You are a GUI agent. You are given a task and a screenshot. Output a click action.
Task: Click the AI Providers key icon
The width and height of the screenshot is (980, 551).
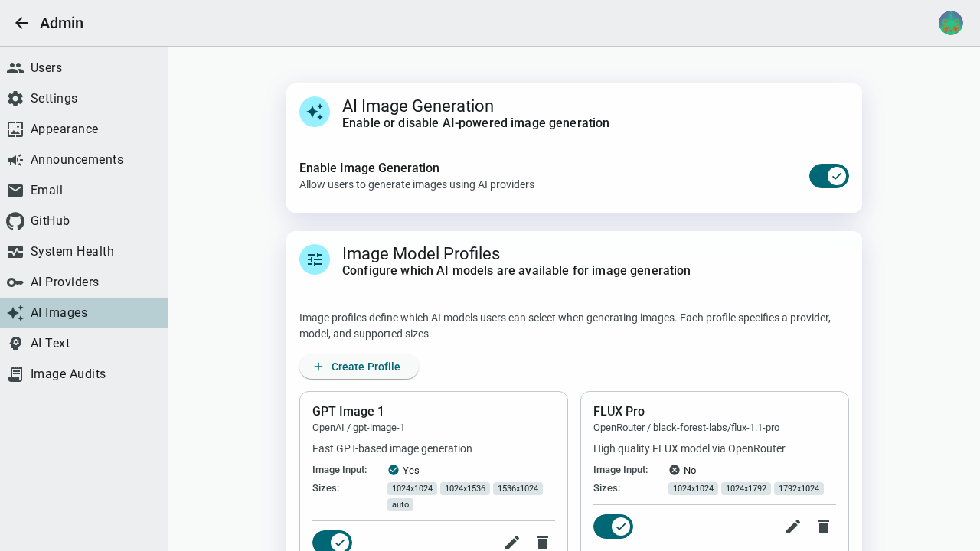tap(15, 282)
